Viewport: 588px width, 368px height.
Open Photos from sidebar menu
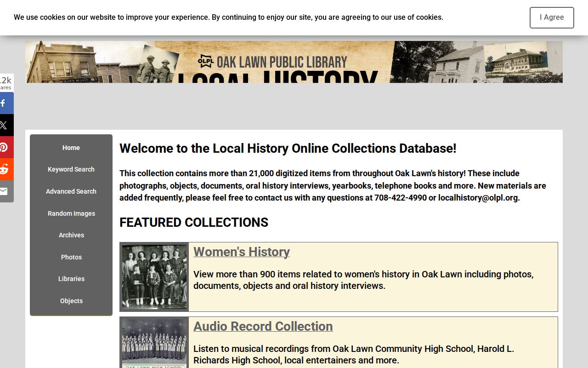[71, 257]
